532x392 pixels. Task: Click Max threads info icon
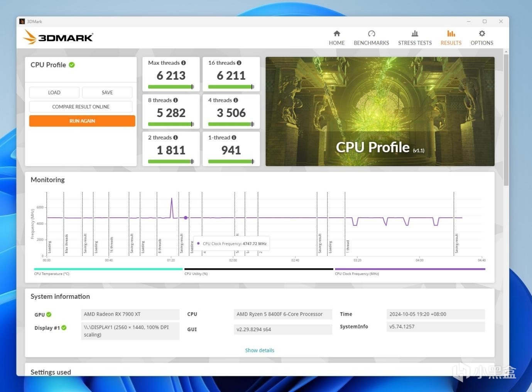184,63
